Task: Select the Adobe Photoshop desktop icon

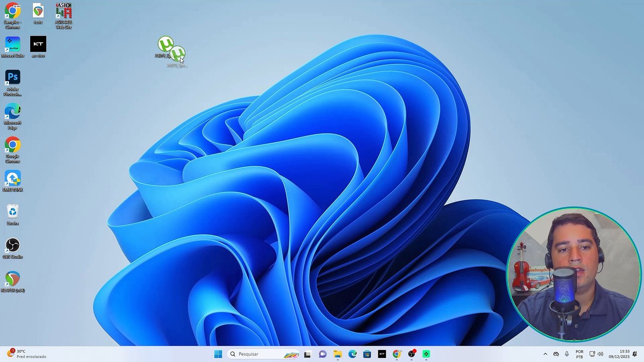Action: (13, 83)
